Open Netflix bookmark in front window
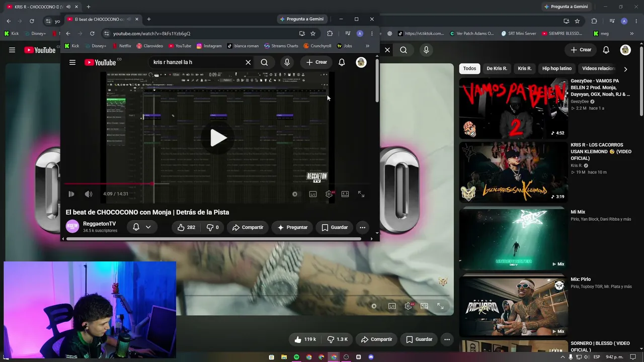Screen dimensions: 644x362 [121, 46]
